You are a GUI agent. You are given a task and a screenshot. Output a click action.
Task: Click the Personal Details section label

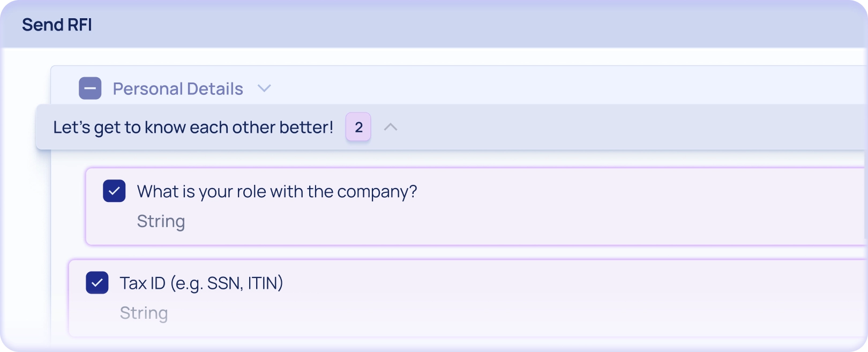pos(178,88)
